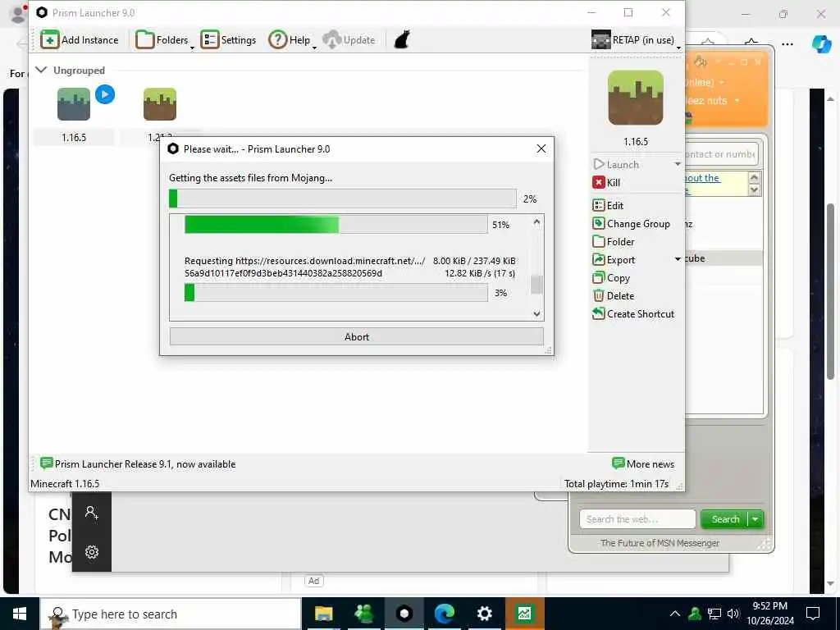Screen dimensions: 840x630
Task: Open the instance Folder
Action: (x=614, y=242)
